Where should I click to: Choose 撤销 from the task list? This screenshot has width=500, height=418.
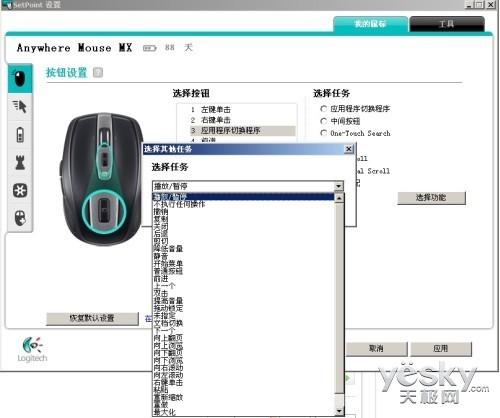tap(243, 212)
